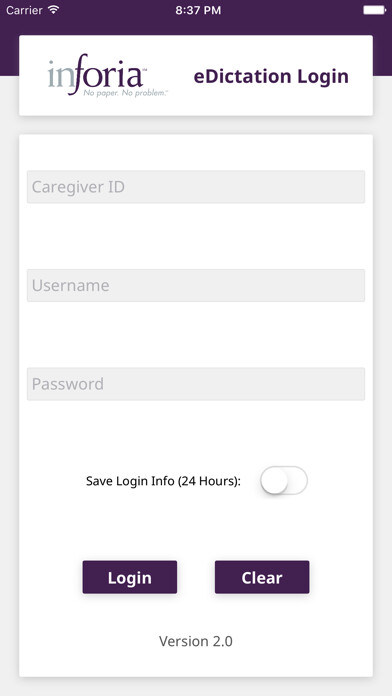
Task: Tap the Wi-Fi signal icon in status bar
Action: tap(54, 10)
